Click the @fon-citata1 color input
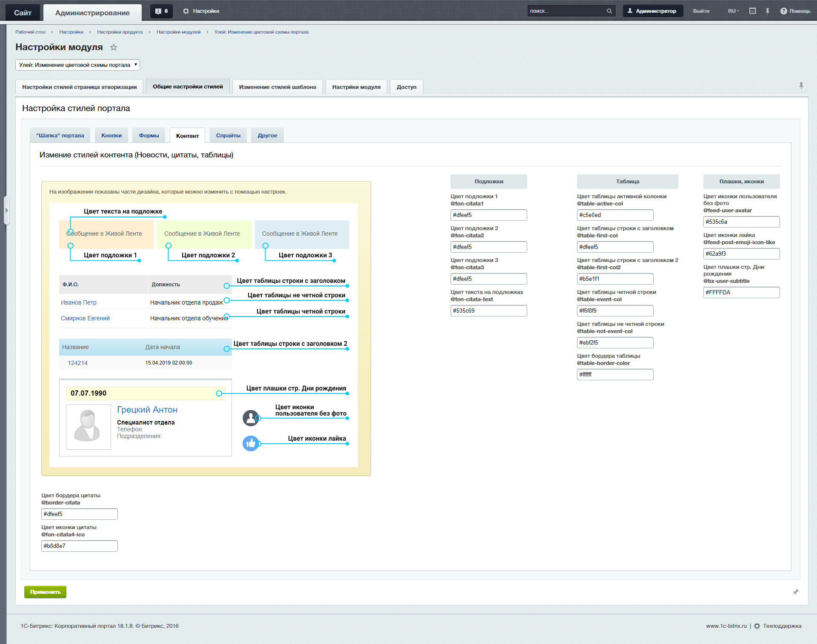The image size is (817, 644). 488,215
